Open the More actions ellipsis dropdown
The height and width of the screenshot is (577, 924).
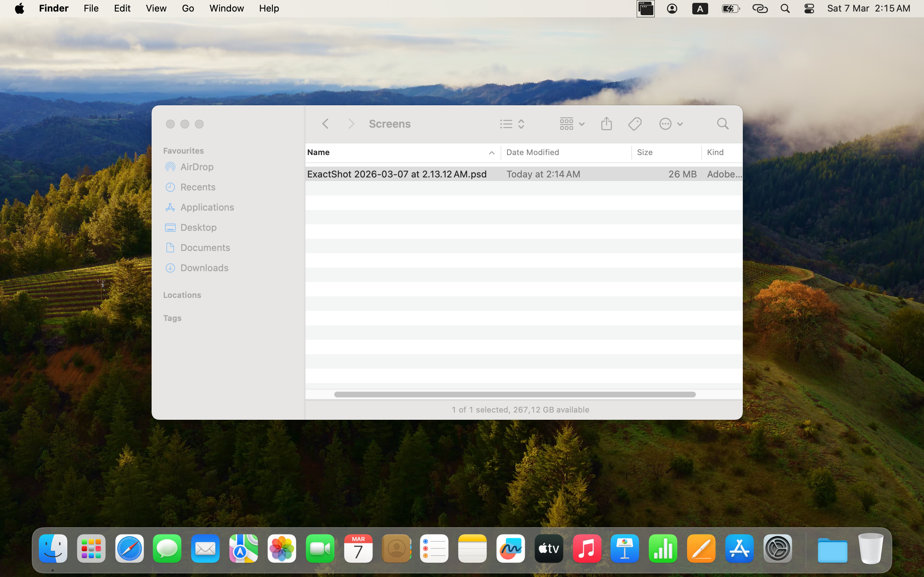pyautogui.click(x=671, y=124)
